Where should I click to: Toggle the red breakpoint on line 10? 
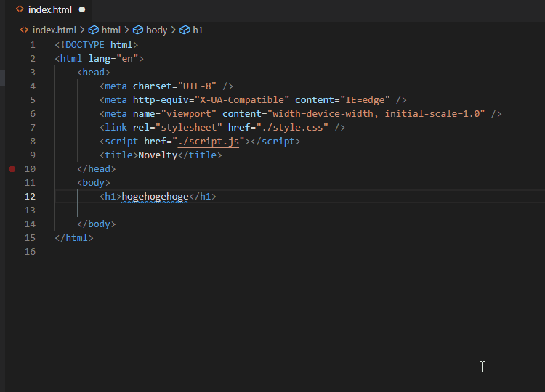12,169
